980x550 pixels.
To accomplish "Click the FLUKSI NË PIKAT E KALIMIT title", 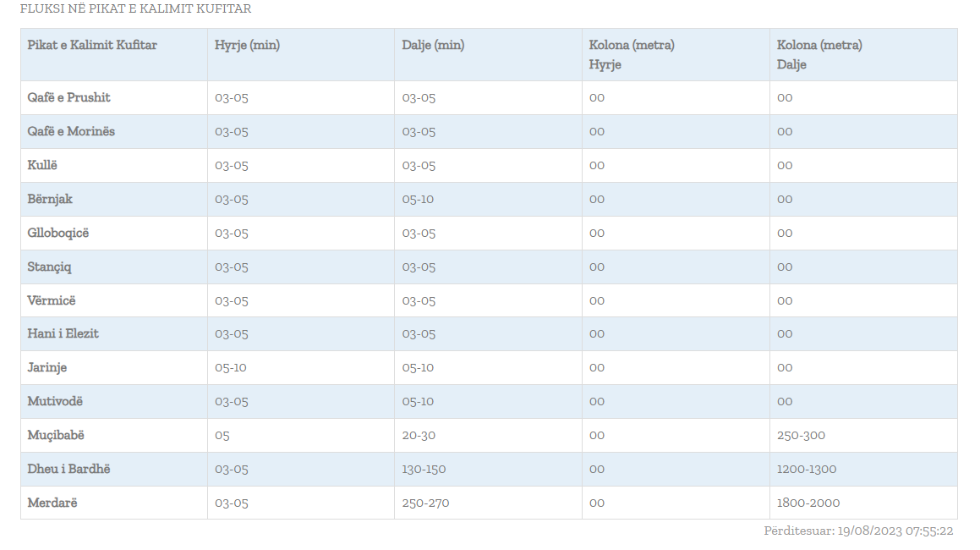I will pyautogui.click(x=135, y=9).
